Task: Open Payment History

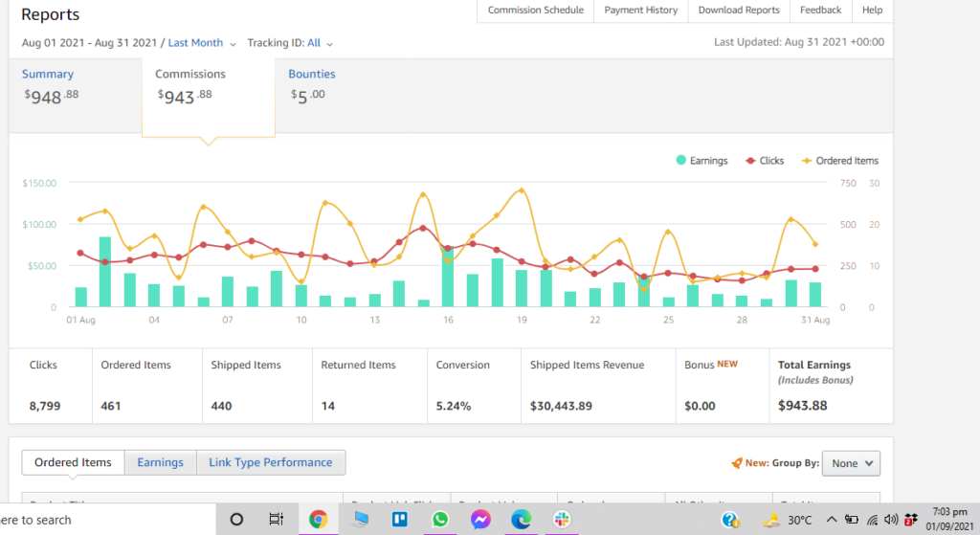Action: pyautogui.click(x=640, y=10)
